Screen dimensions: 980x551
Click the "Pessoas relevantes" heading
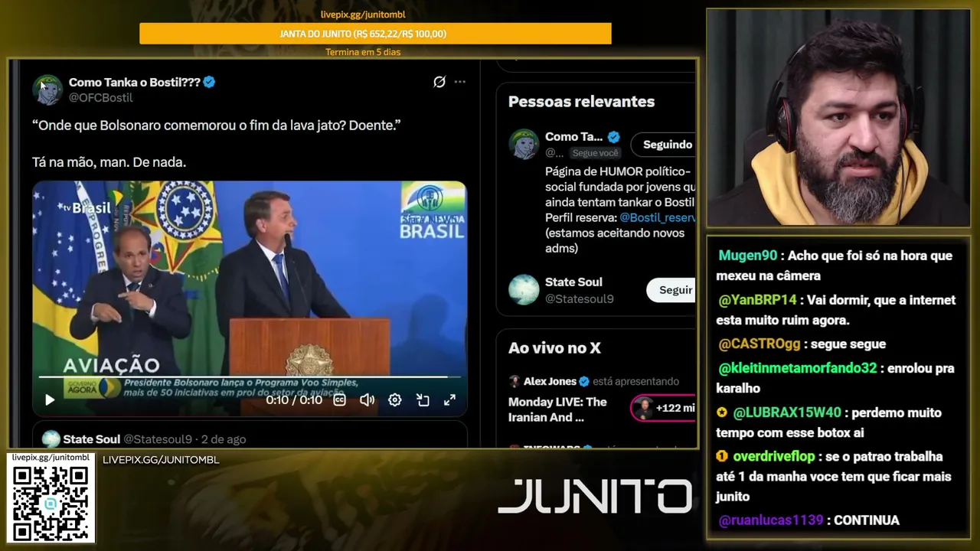582,102
